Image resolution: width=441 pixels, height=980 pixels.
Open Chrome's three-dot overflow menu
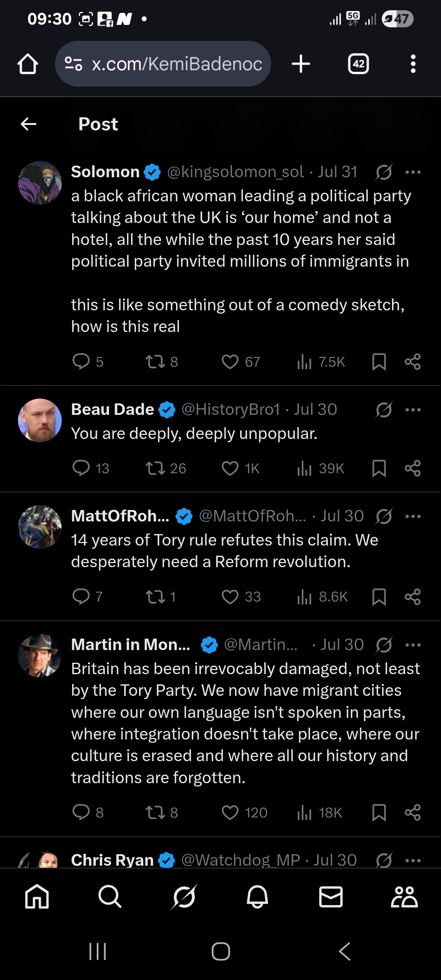413,64
